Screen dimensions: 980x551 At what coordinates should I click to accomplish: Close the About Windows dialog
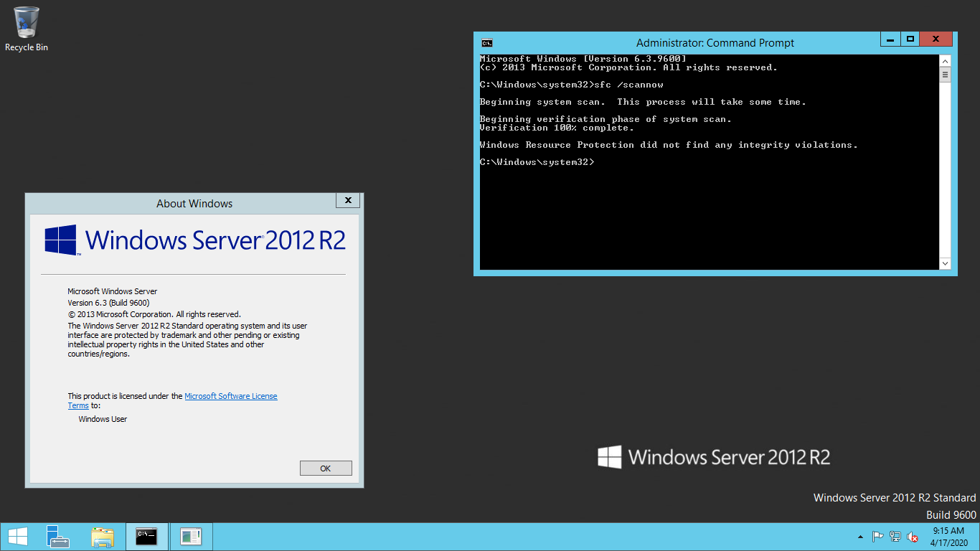point(348,201)
